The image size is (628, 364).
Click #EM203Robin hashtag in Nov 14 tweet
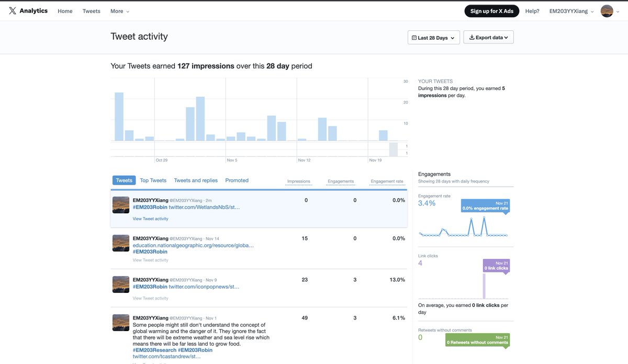point(150,252)
